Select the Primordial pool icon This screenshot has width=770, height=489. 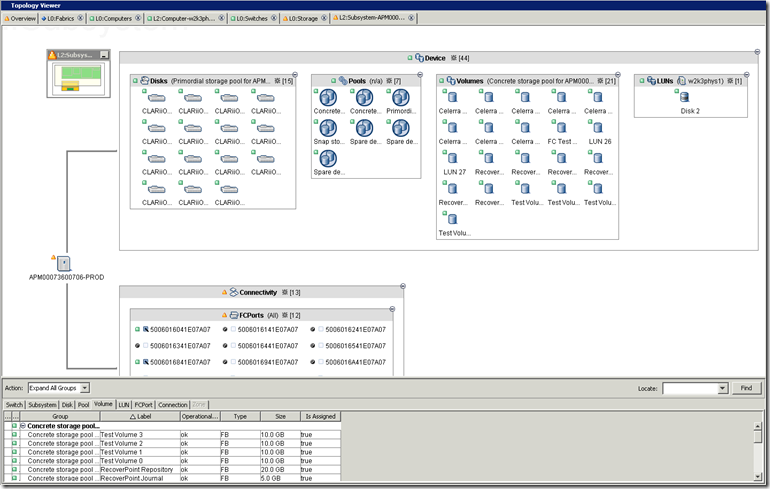point(401,98)
